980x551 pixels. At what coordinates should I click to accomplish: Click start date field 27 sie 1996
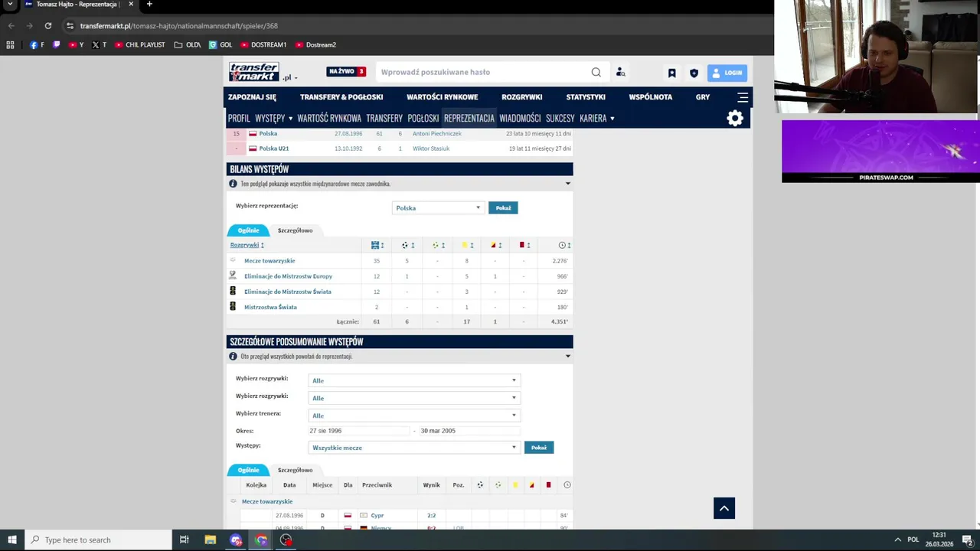pyautogui.click(x=359, y=431)
